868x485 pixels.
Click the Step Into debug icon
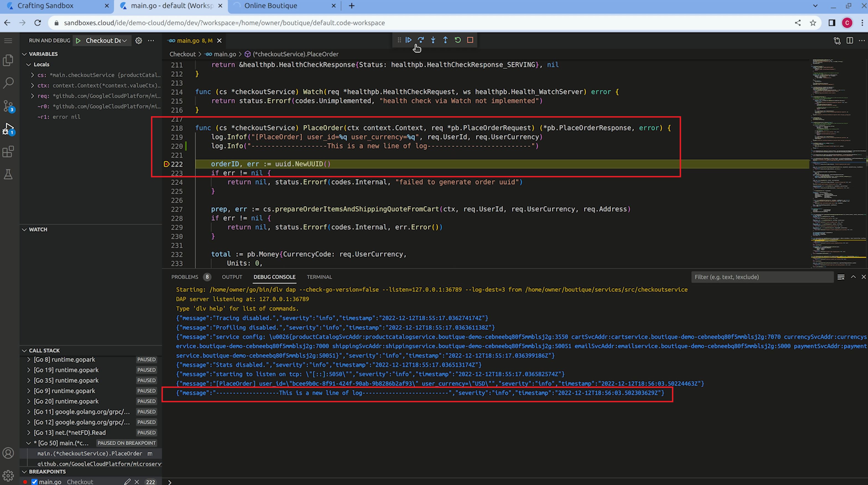click(433, 40)
